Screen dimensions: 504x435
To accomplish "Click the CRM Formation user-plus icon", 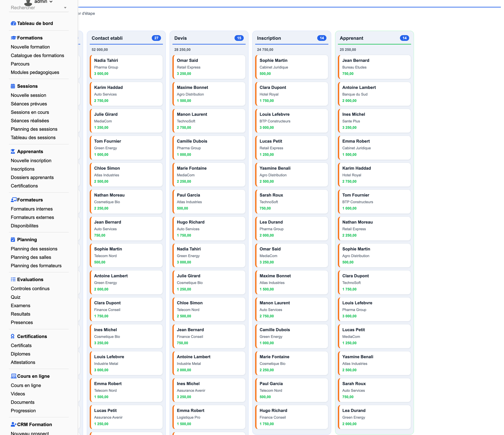I will click(x=13, y=424).
